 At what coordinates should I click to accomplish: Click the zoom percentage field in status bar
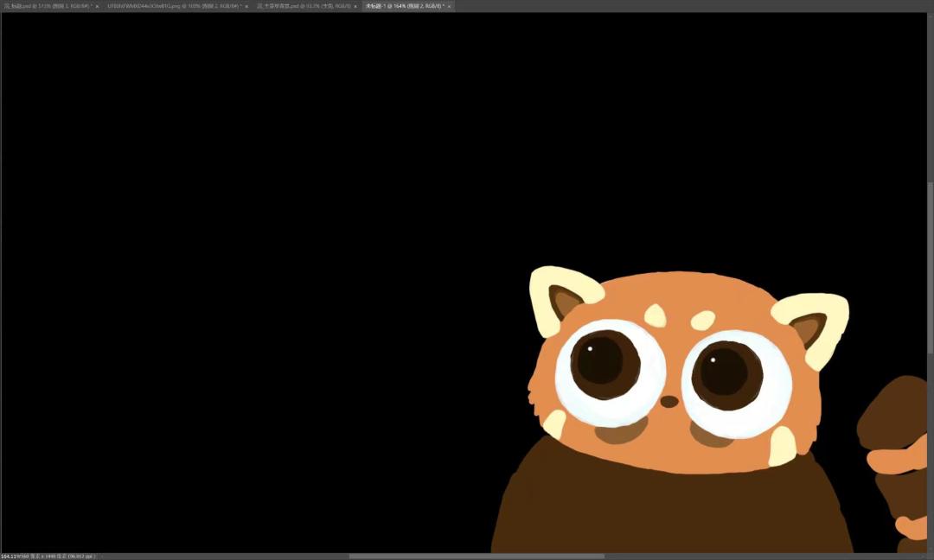pos(8,557)
